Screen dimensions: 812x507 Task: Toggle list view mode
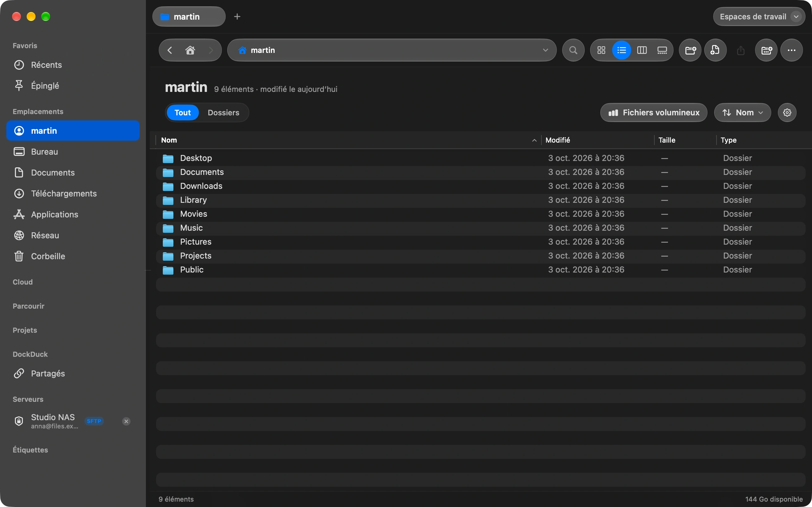click(621, 50)
